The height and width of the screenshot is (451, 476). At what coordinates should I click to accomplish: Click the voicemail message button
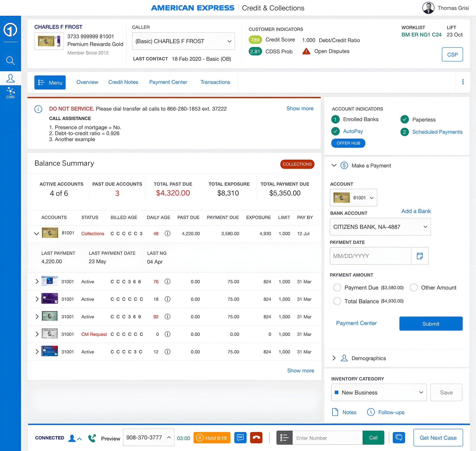240,438
